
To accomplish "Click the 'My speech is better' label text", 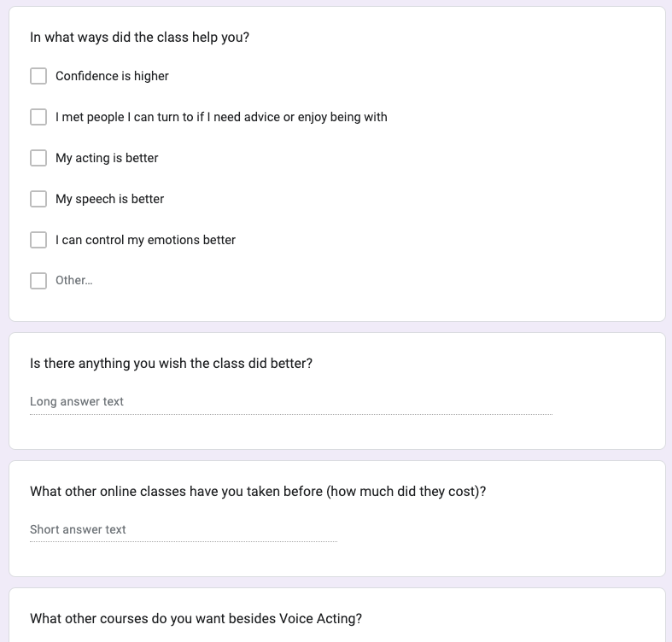I will point(109,199).
